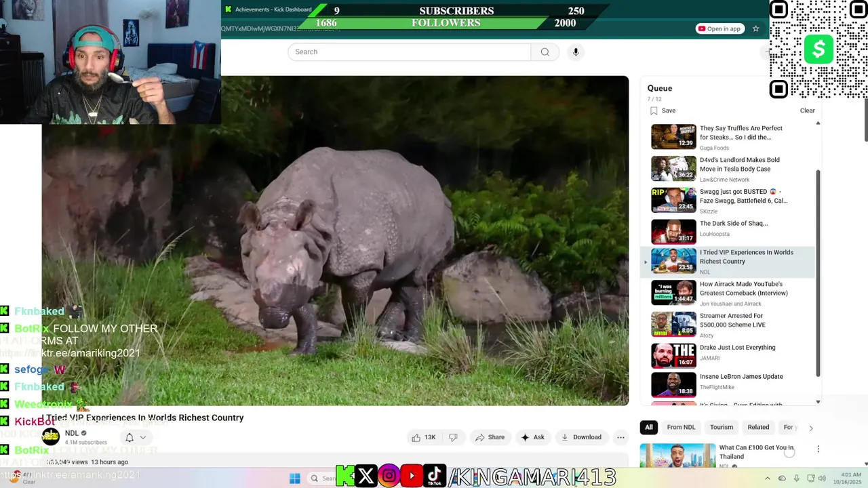The image size is (868, 488).
Task: Select the All filter chip
Action: pos(649,427)
